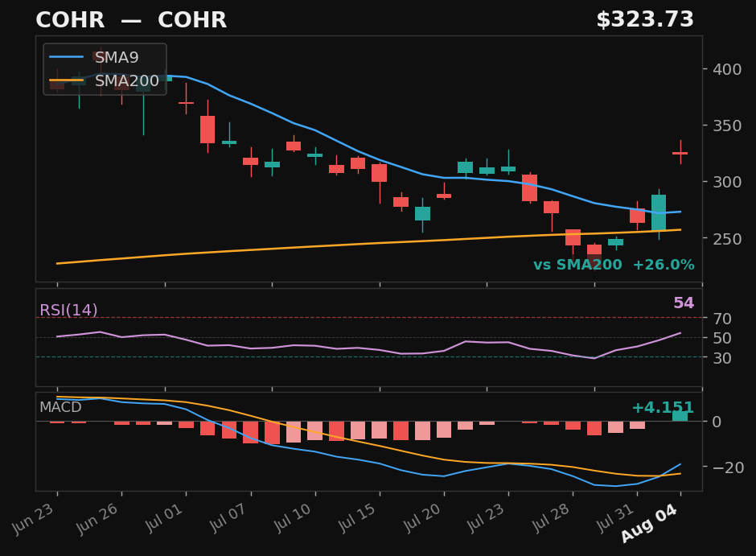Viewport: 756px width, 556px height.
Task: Click the orange SMA200 legend line
Action: 67,80
